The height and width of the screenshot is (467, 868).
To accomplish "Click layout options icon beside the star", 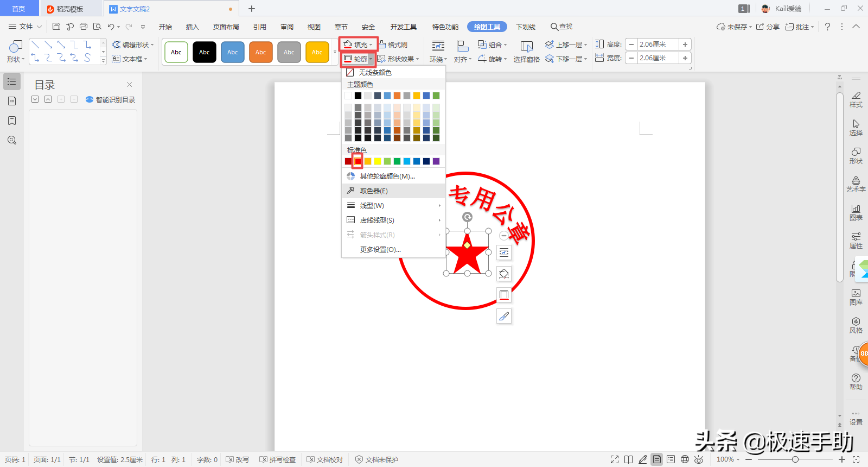I will (504, 253).
